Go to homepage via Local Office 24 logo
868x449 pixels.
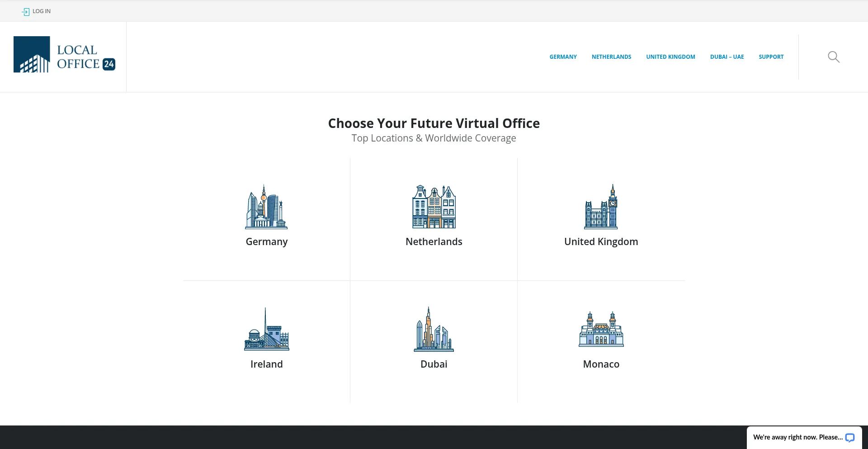coord(64,55)
